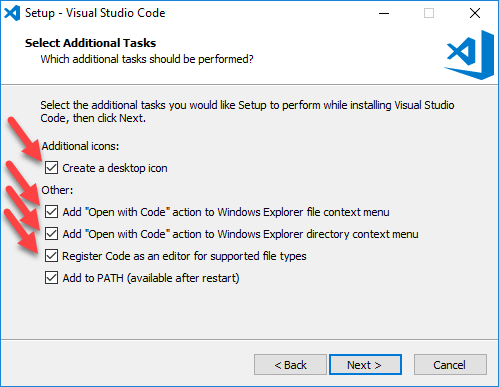The image size is (499, 387).
Task: Toggle Open with Code file context menu checkbox
Action: (51, 212)
